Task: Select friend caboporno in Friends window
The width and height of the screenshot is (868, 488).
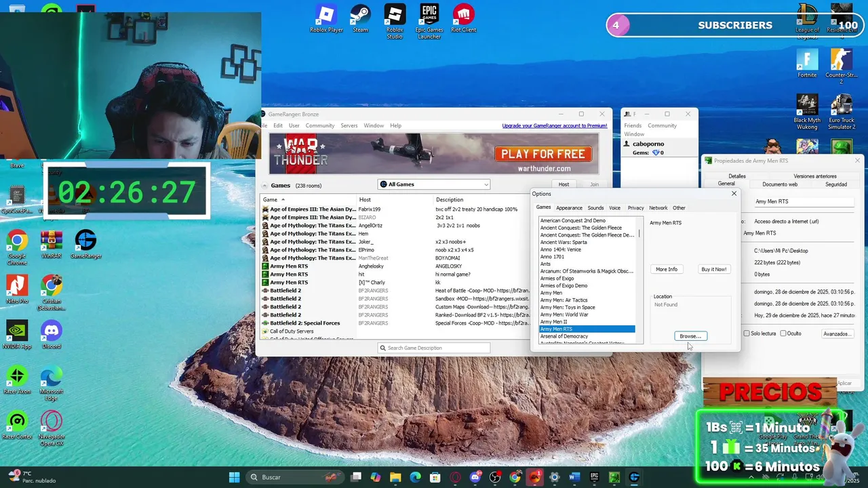Action: click(x=648, y=144)
